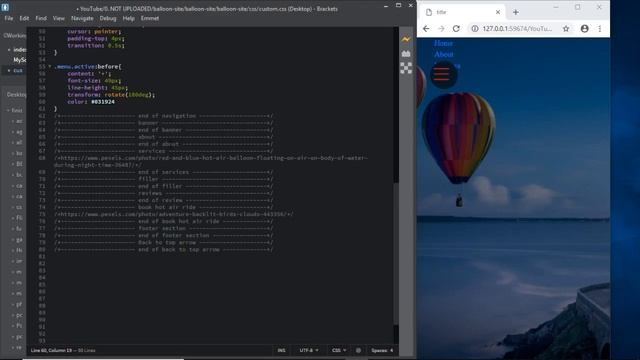Click the 'end of navigation' comment line
640x360 pixels.
(x=164, y=116)
